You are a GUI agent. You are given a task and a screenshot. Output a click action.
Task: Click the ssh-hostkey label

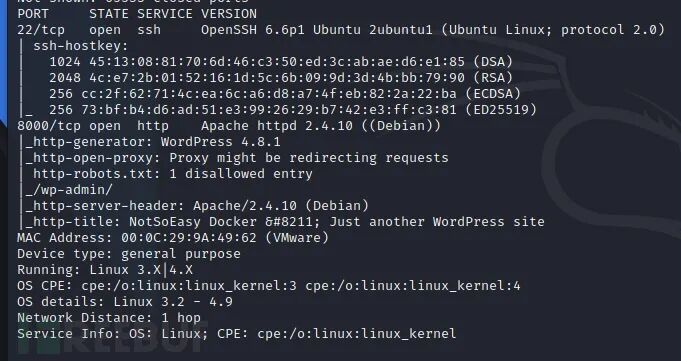(81, 46)
